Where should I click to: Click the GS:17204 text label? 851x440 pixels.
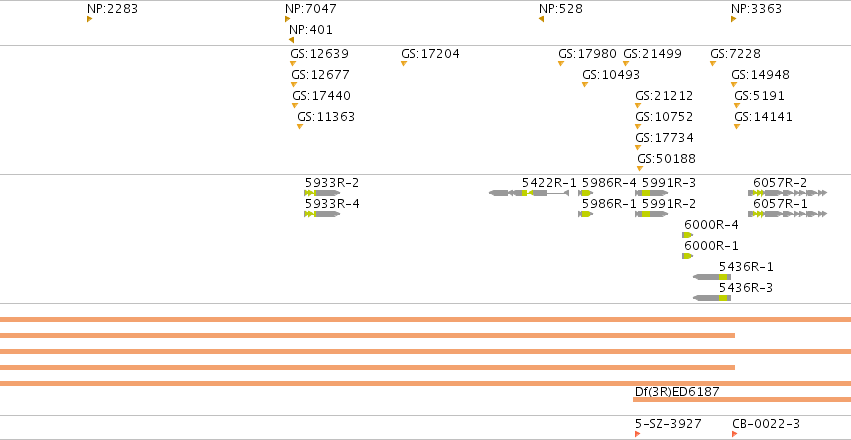[x=430, y=54]
